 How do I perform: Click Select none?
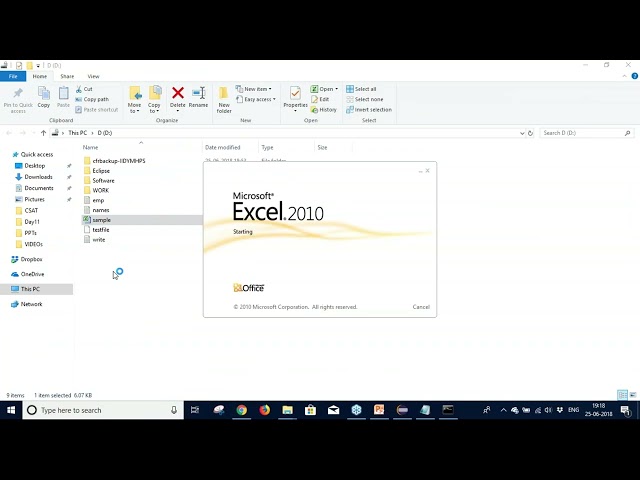pos(364,99)
